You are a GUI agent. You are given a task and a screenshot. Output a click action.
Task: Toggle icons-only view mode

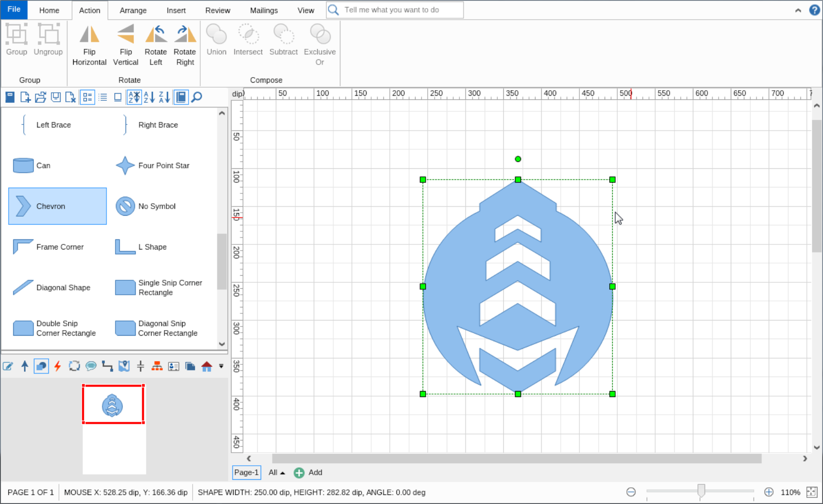117,97
